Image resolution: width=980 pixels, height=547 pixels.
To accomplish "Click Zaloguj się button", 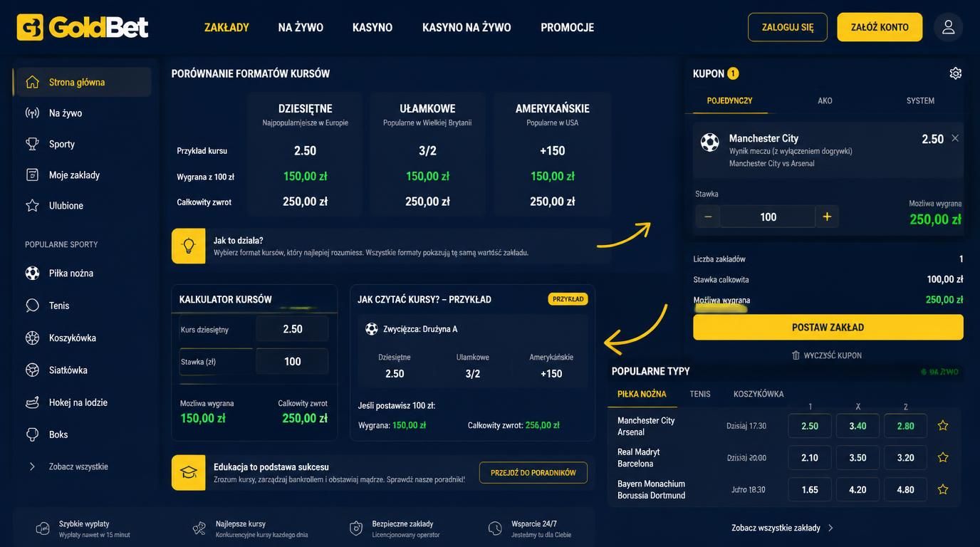I will pyautogui.click(x=788, y=27).
